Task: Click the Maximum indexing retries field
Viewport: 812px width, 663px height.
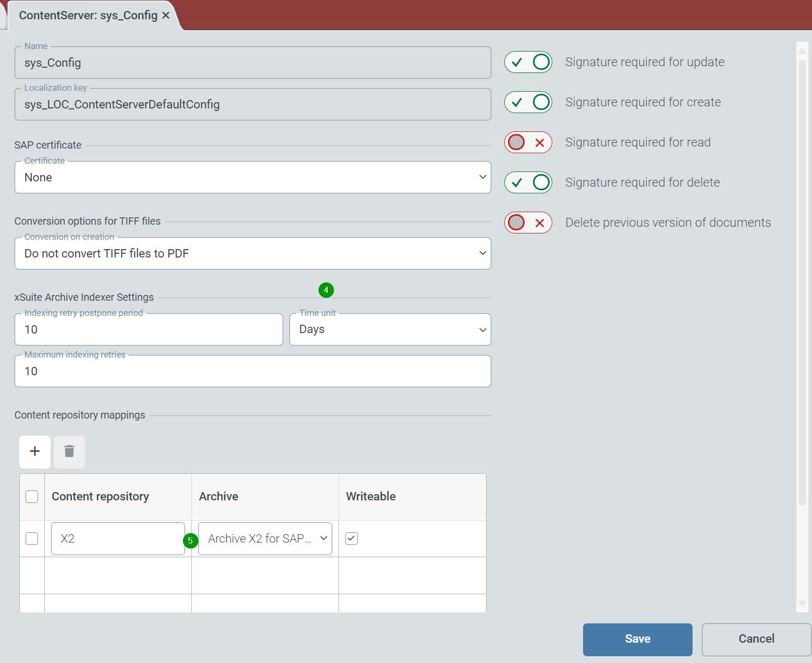Action: tap(252, 371)
